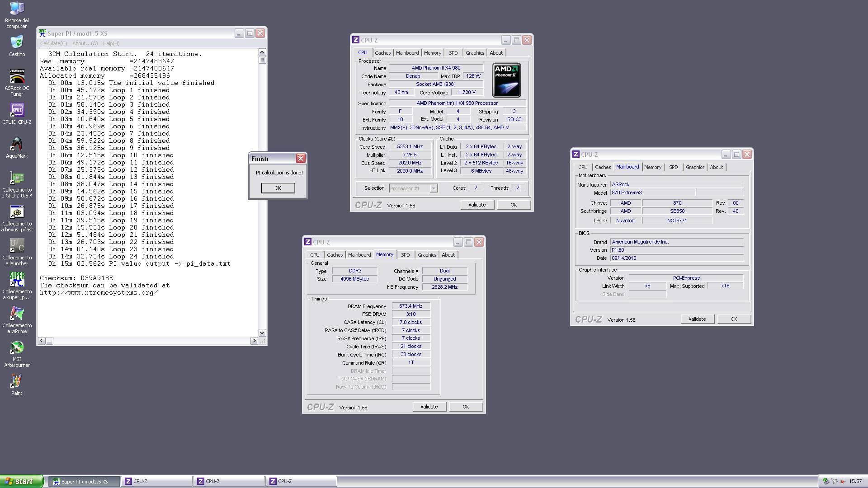Click the system tray clock 15.57

coord(855,481)
